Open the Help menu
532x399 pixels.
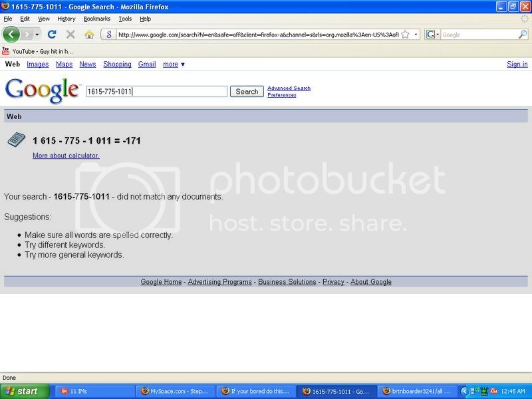(x=145, y=19)
